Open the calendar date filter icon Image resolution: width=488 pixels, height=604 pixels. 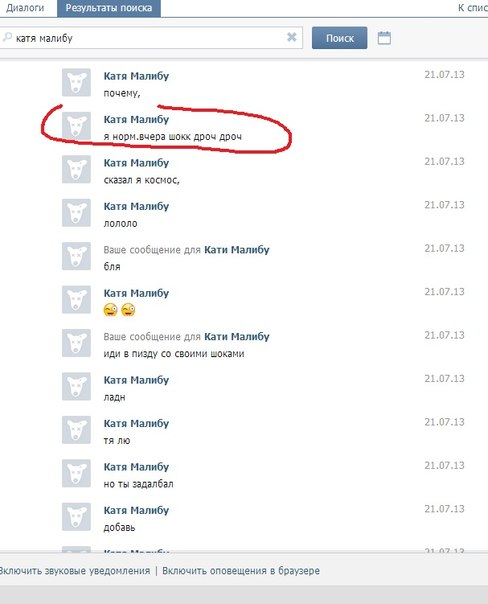click(x=384, y=38)
